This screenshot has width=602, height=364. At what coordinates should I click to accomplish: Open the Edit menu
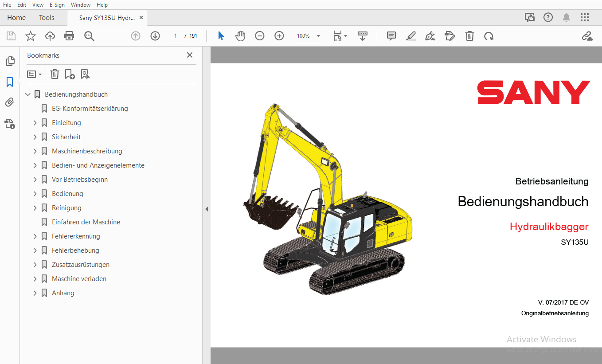(22, 4)
